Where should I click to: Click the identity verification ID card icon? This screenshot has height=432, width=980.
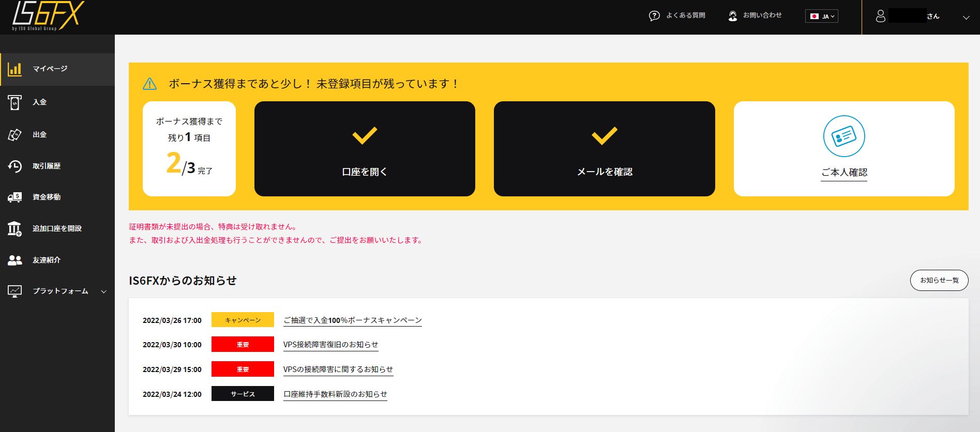pyautogui.click(x=844, y=136)
